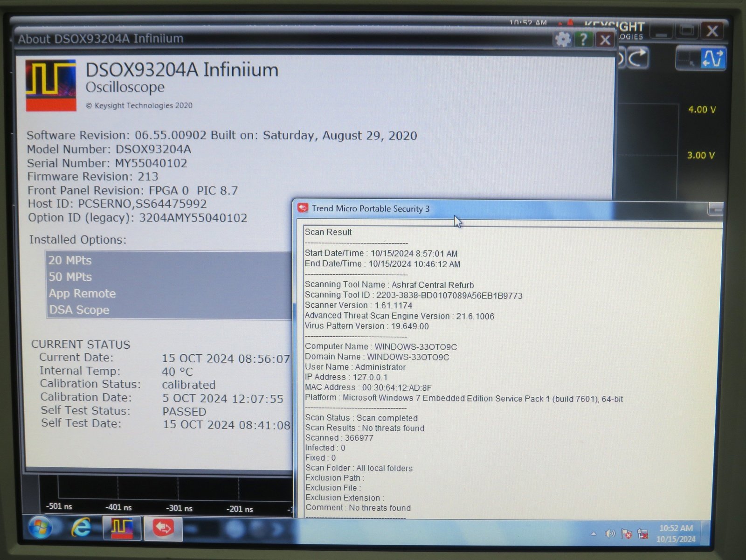Click the 3.00 V vertical scale label

pos(701,155)
